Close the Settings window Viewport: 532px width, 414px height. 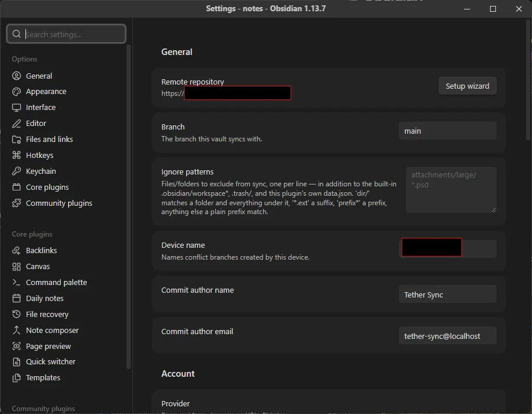519,9
